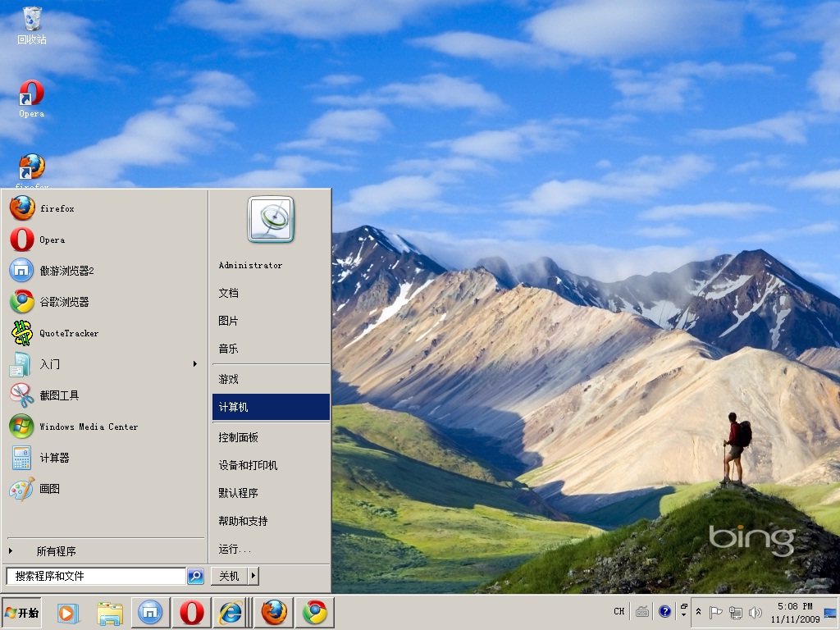840x630 pixels.
Task: Open 图片 Pictures
Action: tap(271, 321)
